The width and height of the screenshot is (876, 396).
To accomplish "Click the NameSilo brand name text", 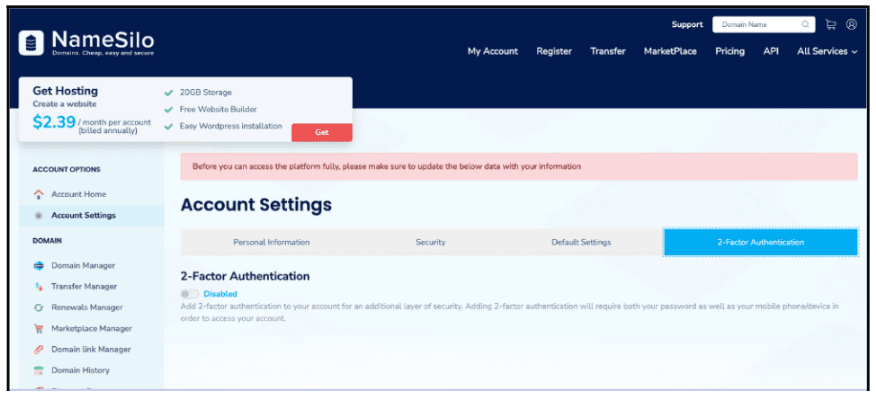I will click(103, 40).
